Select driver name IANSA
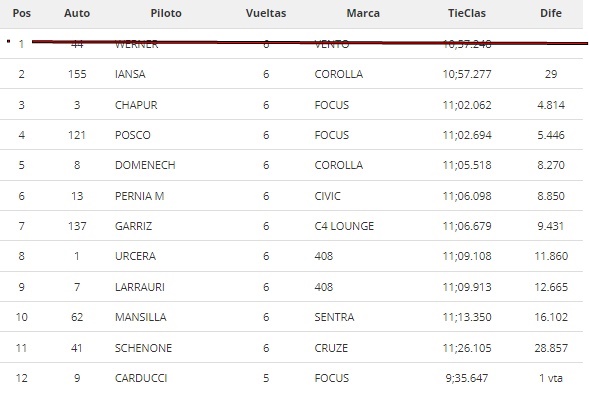 [130, 74]
